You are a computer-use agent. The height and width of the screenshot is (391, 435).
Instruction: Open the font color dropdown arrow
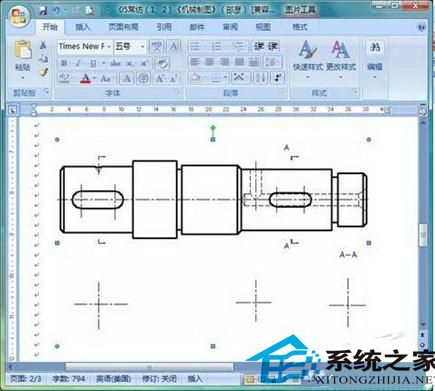[x=95, y=79]
